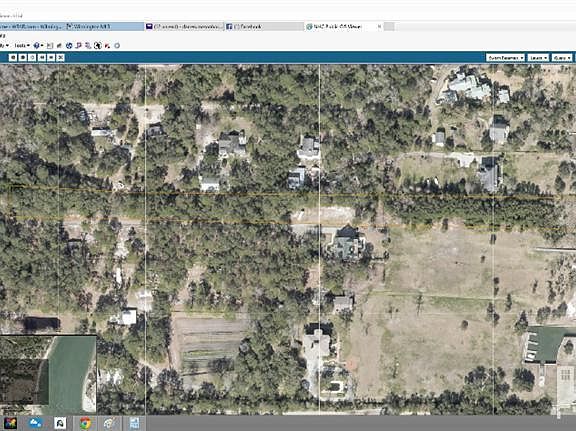Close the active GIS viewer tab
Image resolution: width=576 pixels, height=431 pixels.
pyautogui.click(x=379, y=26)
